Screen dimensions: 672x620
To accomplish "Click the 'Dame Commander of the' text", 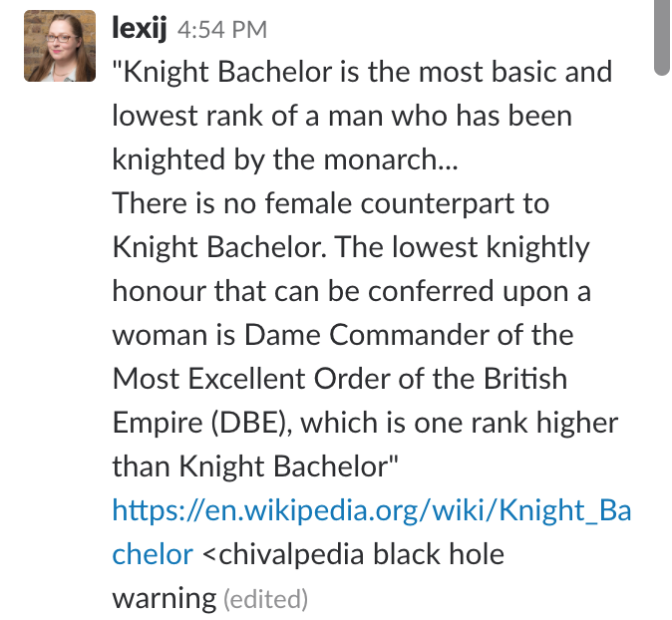I will point(409,335).
